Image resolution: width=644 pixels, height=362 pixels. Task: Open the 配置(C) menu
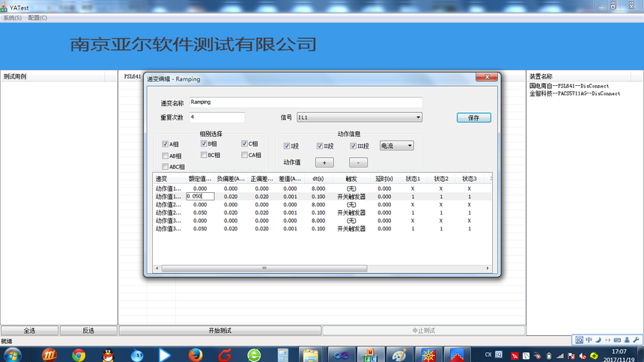tap(37, 17)
